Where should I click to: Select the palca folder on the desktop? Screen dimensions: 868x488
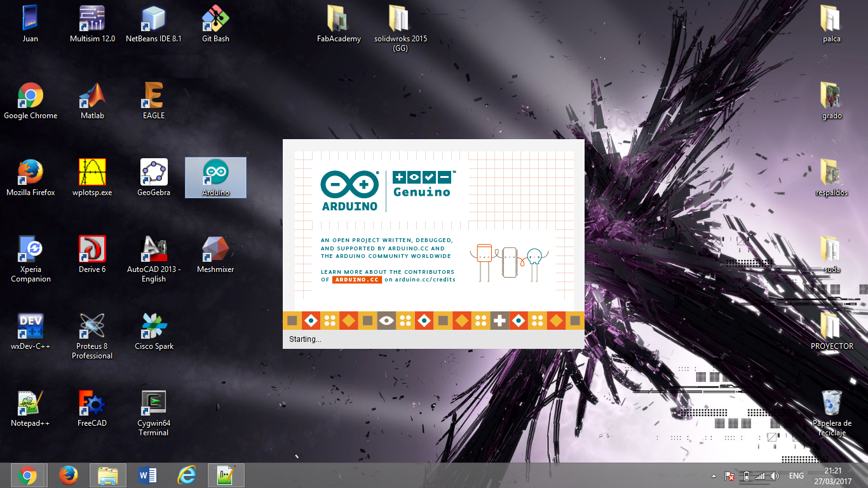831,25
